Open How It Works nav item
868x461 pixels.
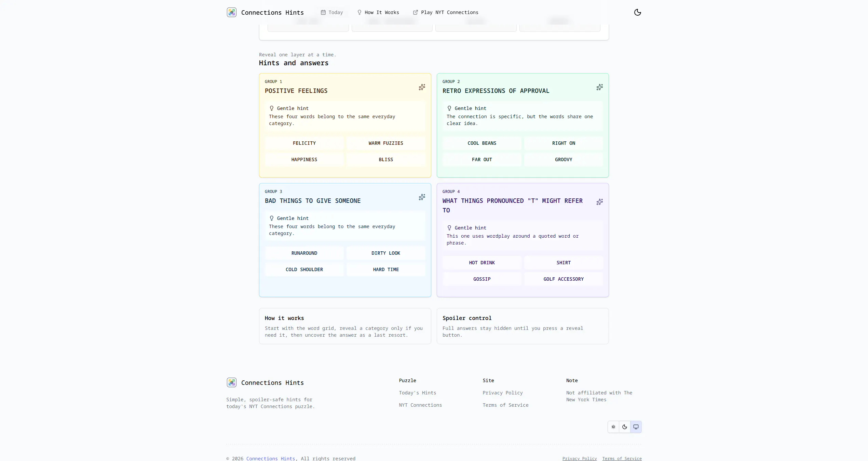[378, 12]
